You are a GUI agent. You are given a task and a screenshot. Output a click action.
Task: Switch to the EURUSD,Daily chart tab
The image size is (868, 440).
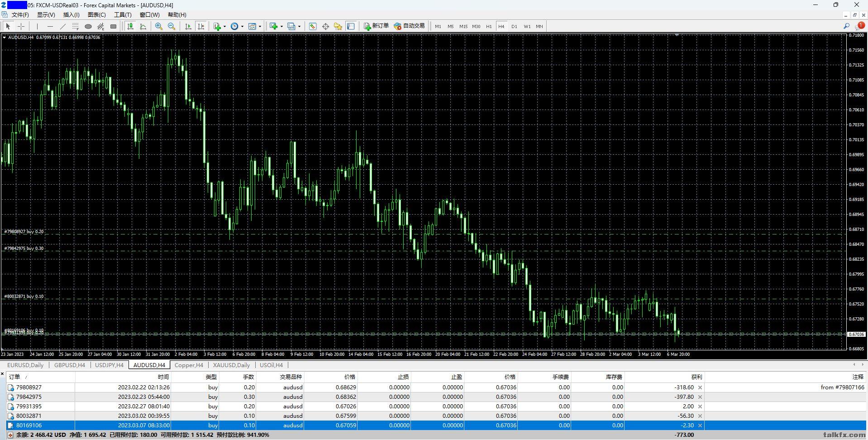(25, 365)
